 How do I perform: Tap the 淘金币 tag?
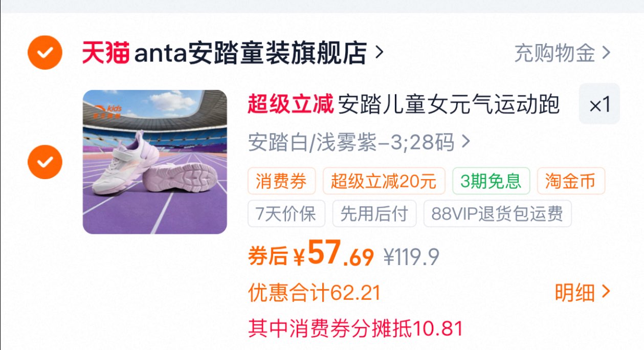pyautogui.click(x=571, y=181)
